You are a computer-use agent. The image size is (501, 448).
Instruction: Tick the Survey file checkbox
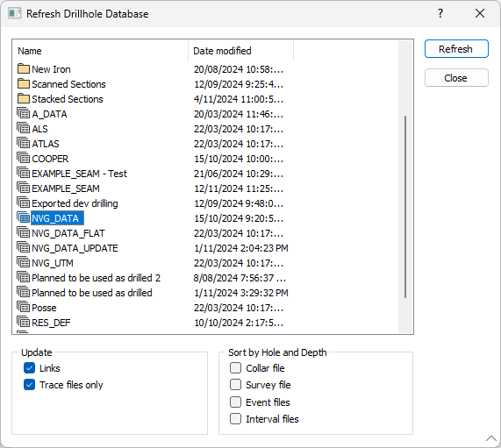(x=235, y=385)
